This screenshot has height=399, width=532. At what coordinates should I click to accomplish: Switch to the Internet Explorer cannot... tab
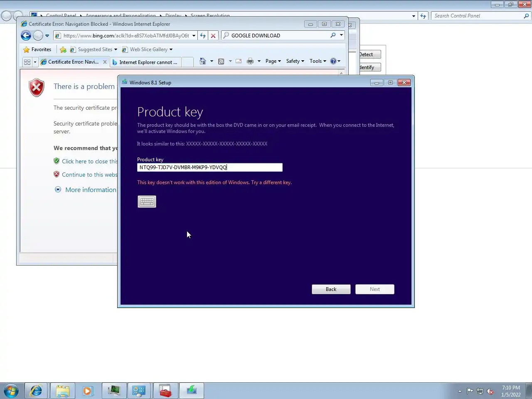click(145, 62)
